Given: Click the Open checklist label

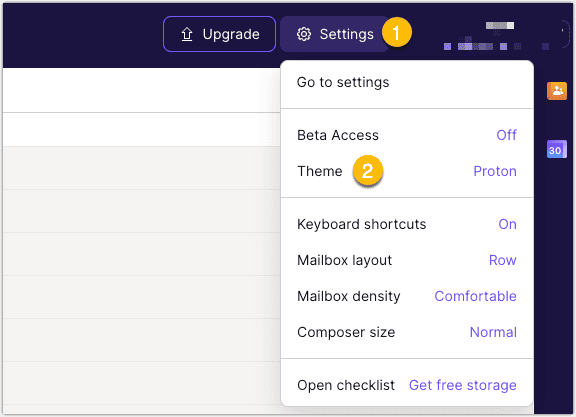Looking at the screenshot, I should coord(346,385).
